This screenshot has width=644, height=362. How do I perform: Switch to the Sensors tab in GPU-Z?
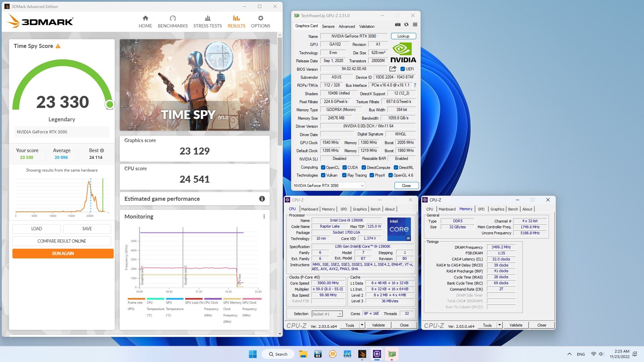tap(328, 26)
